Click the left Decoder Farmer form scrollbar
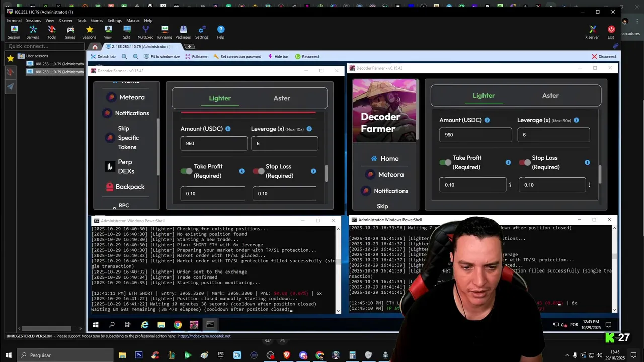The image size is (644, 362). click(x=326, y=173)
